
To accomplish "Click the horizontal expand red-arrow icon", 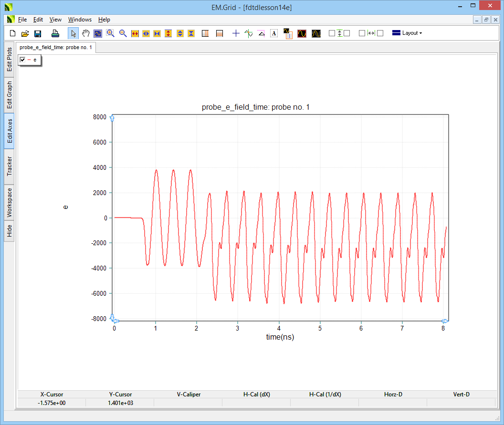I will pos(135,33).
